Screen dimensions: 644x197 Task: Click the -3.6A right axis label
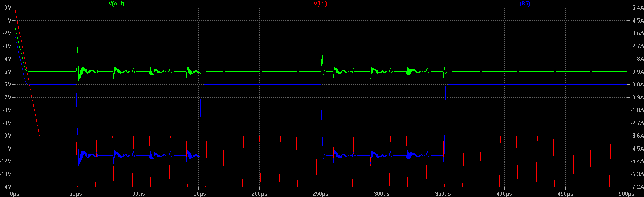(637, 136)
